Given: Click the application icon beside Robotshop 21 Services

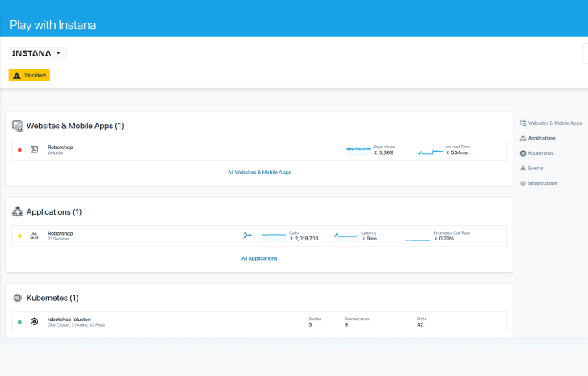Looking at the screenshot, I should (x=34, y=236).
